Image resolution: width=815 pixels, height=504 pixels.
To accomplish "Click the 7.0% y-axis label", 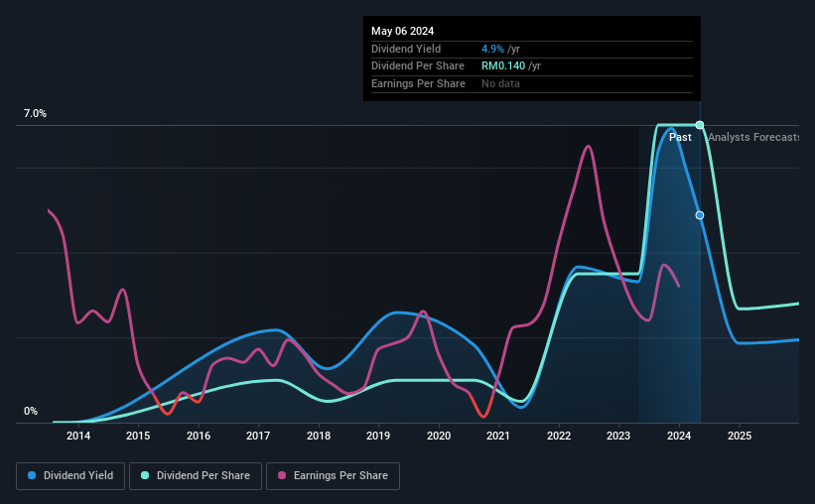I will (35, 114).
